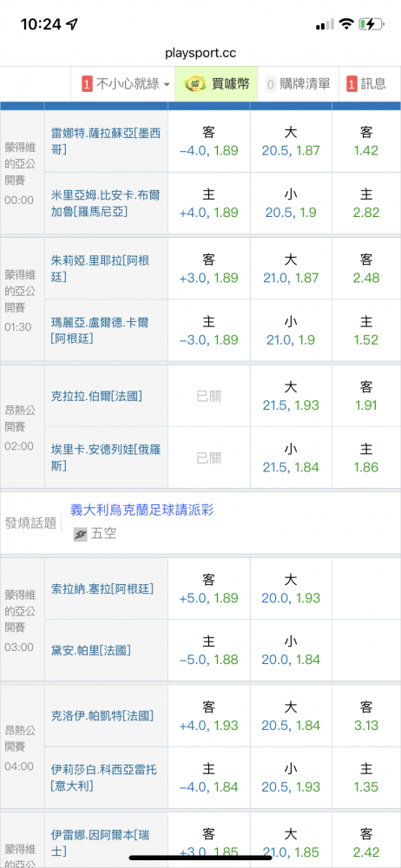401x868 pixels.
Task: Choose 客 1.91 for 克拉拉.伯爾
Action: point(366,395)
